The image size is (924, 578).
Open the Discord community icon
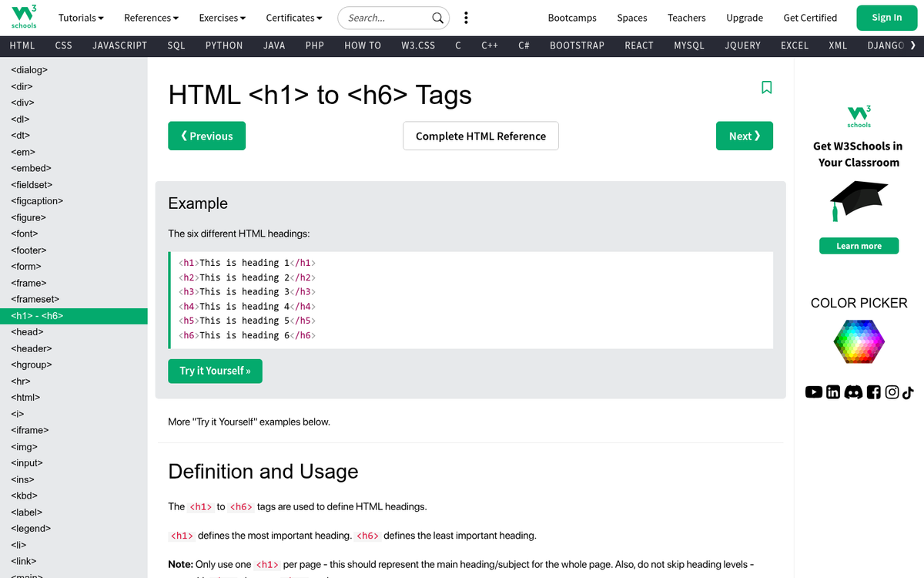pyautogui.click(x=853, y=392)
